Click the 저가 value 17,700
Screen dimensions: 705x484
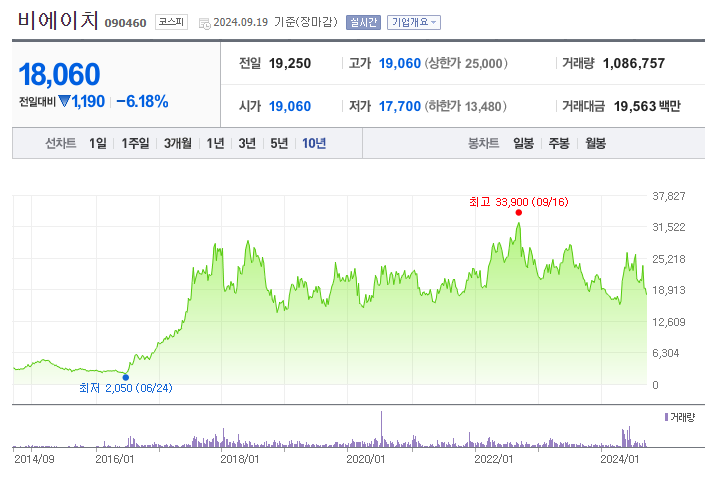400,106
